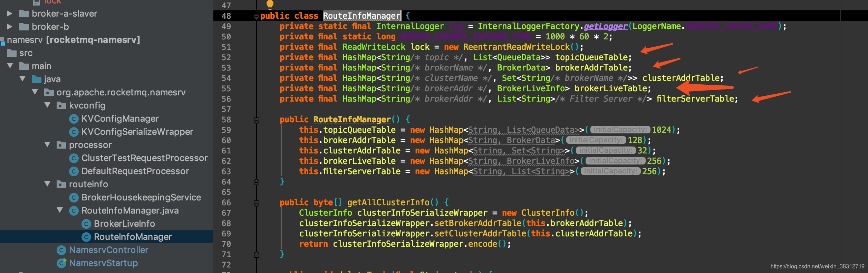Screen dimensions: 868x273
Task: Click the NamesrvController class icon
Action: 61,250
